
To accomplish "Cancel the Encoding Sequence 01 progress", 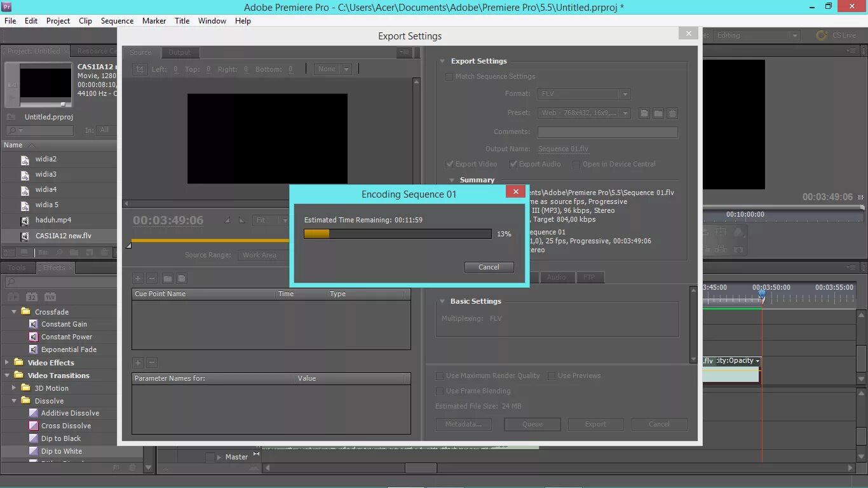I will pyautogui.click(x=489, y=267).
